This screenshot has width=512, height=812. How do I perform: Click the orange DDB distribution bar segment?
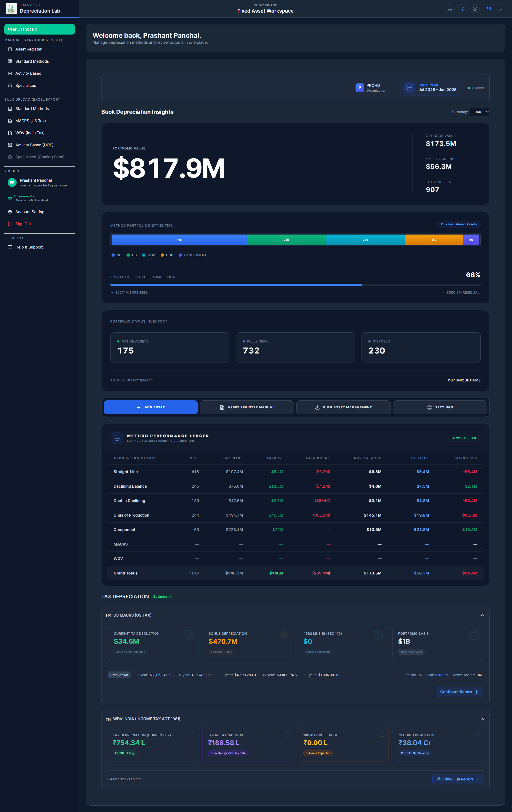pos(434,240)
